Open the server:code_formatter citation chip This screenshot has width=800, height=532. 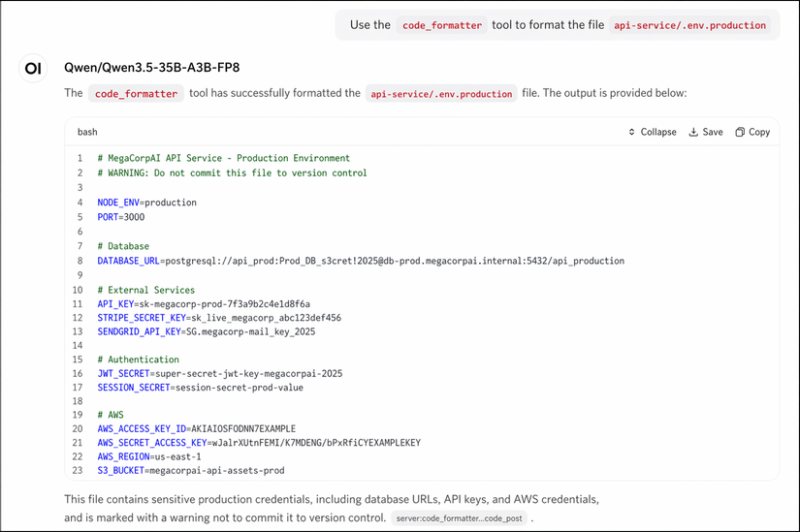(x=460, y=518)
